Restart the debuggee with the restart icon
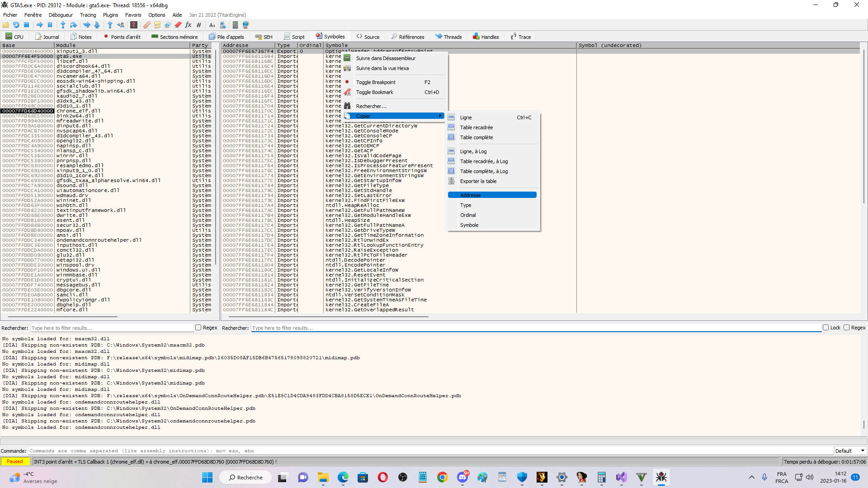868x488 pixels. tap(16, 25)
